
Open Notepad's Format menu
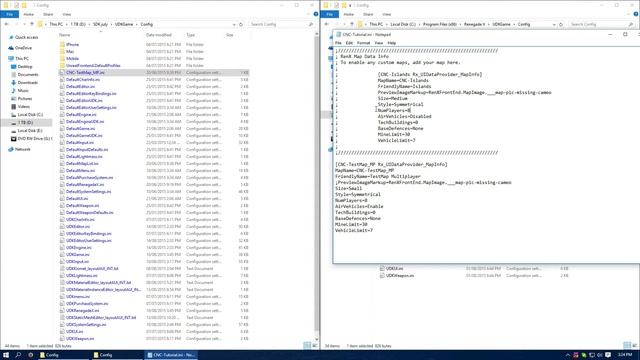363,43
